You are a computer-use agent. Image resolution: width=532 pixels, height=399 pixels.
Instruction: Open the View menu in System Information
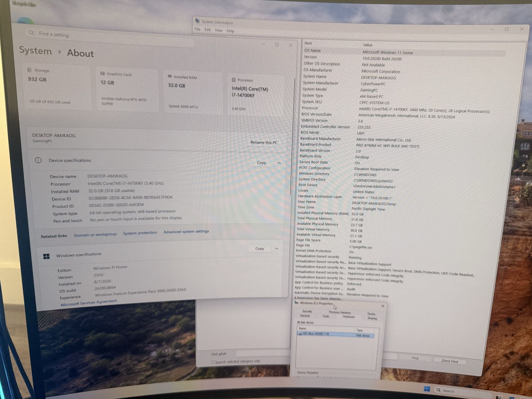tap(218, 30)
